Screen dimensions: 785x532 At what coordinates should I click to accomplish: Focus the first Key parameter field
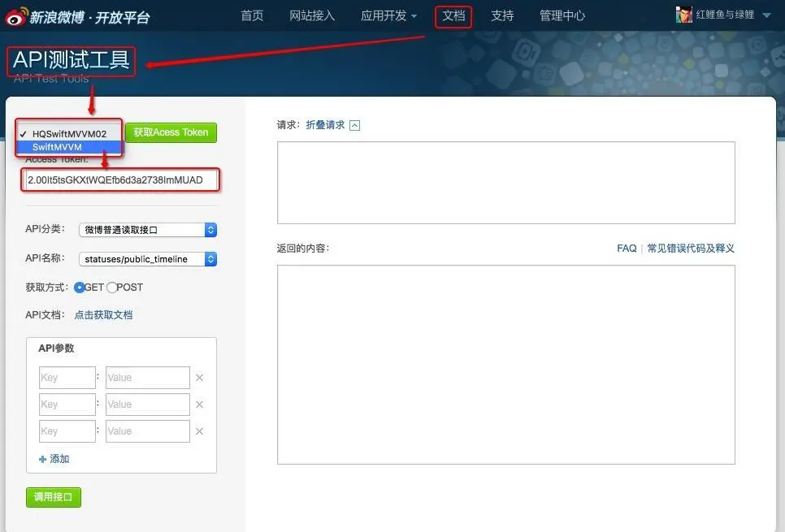click(x=67, y=378)
